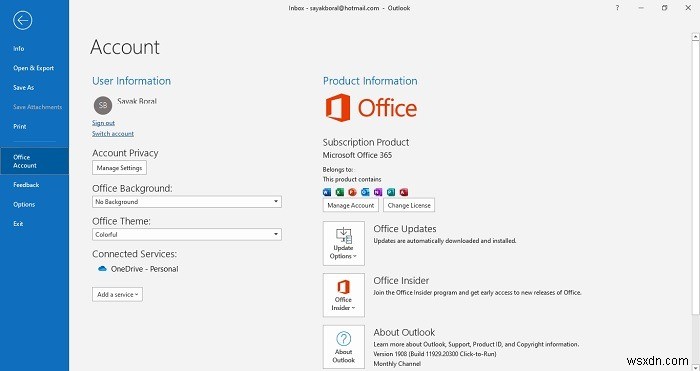Open the Help question mark icon
The image size is (700, 371).
point(617,8)
